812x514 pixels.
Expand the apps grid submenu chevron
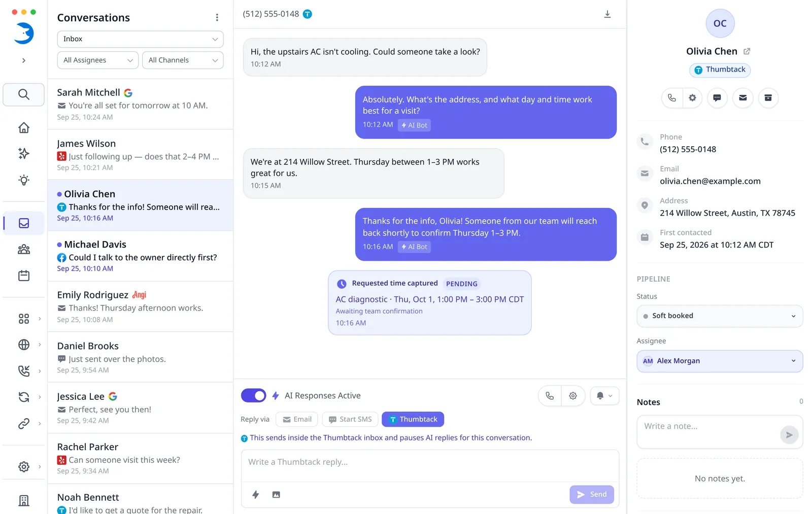[x=40, y=319]
